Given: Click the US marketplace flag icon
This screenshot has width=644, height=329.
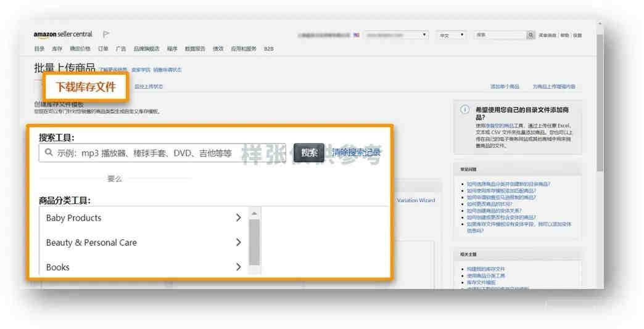Looking at the screenshot, I should 356,35.
